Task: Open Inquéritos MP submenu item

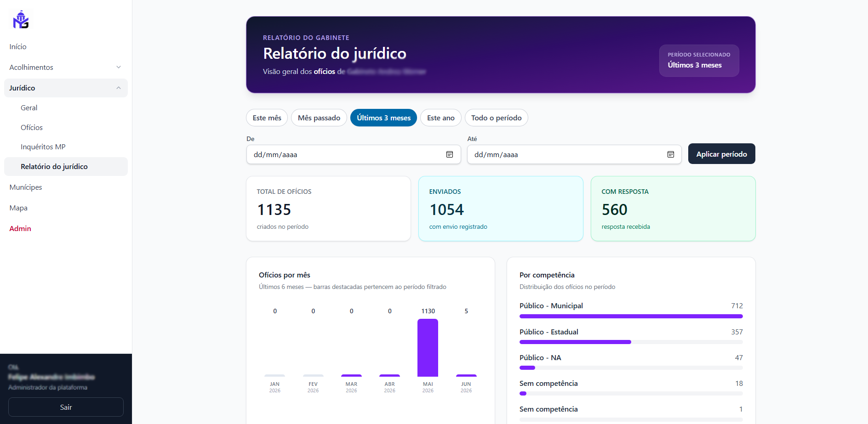Action: pos(43,147)
